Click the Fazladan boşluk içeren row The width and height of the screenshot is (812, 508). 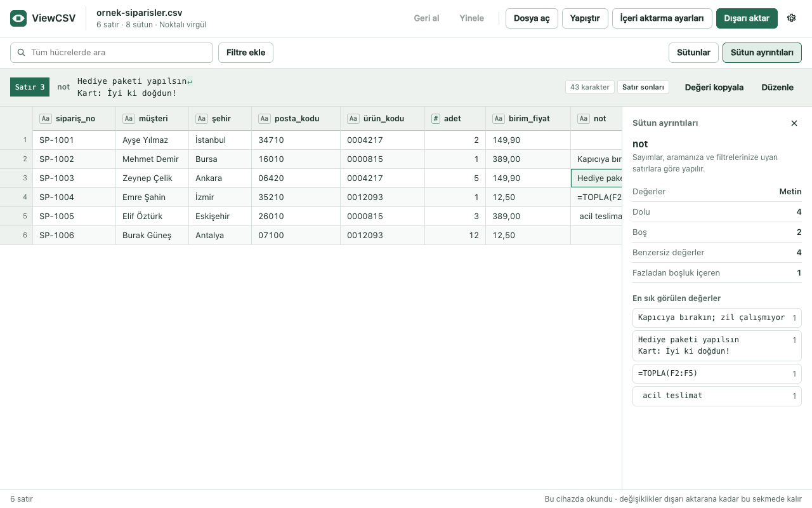[717, 273]
